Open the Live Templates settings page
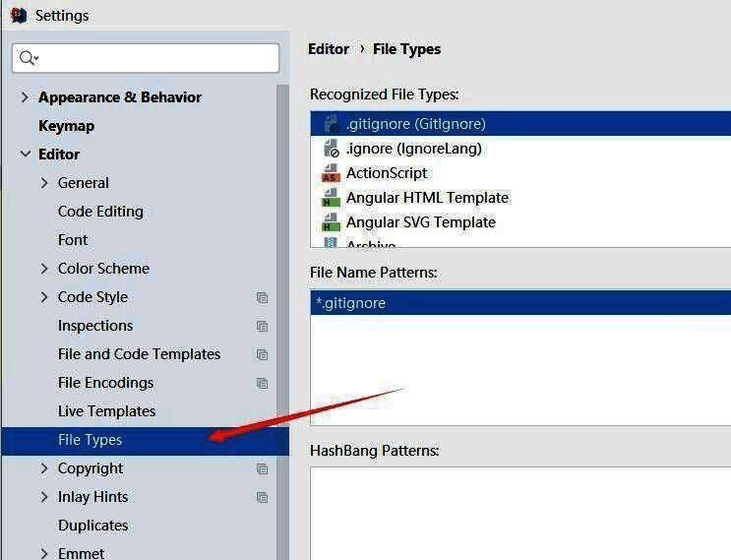The height and width of the screenshot is (560, 731). 106,411
